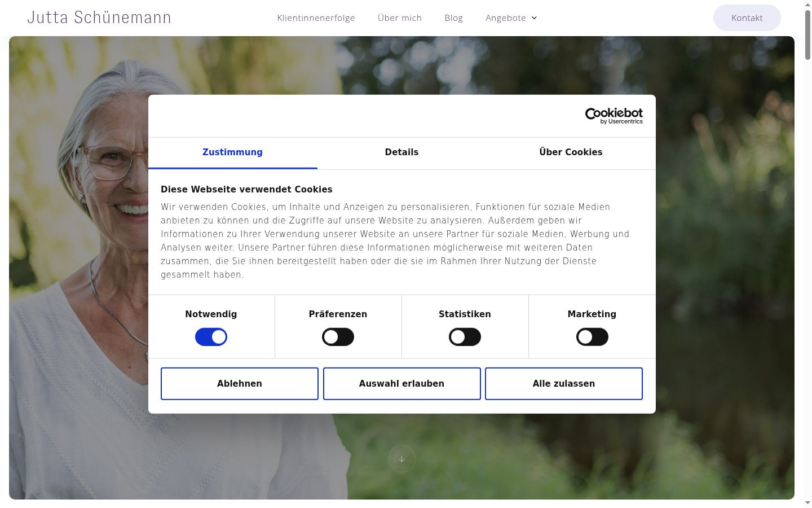Turn on the Statistiken cookie switch
This screenshot has height=508, width=812.
(465, 337)
